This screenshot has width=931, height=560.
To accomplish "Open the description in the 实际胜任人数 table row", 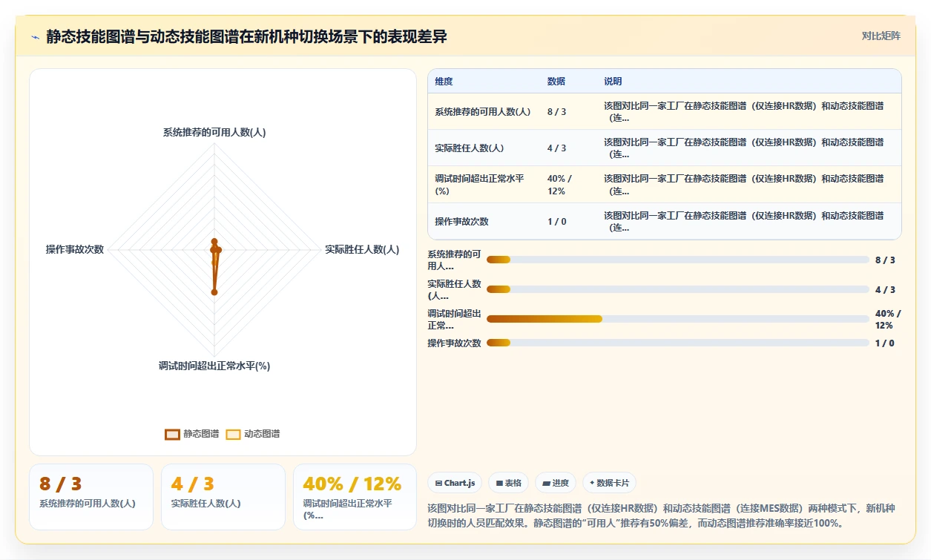I will [744, 148].
